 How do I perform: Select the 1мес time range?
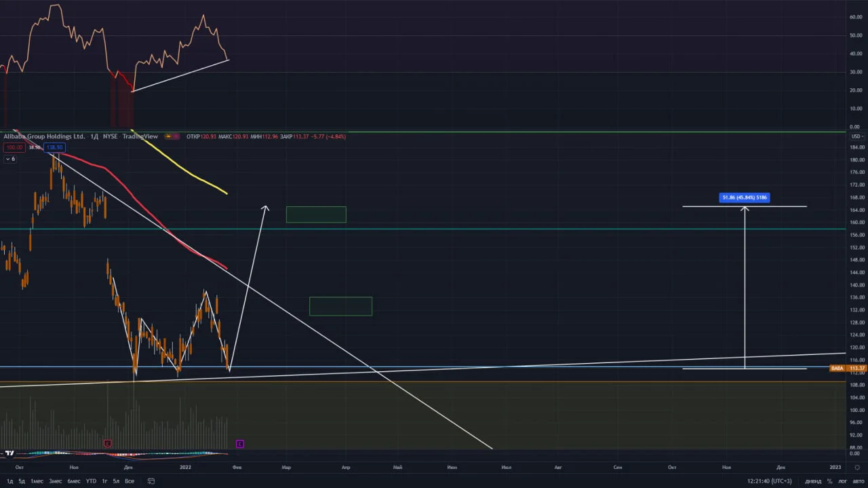[37, 481]
